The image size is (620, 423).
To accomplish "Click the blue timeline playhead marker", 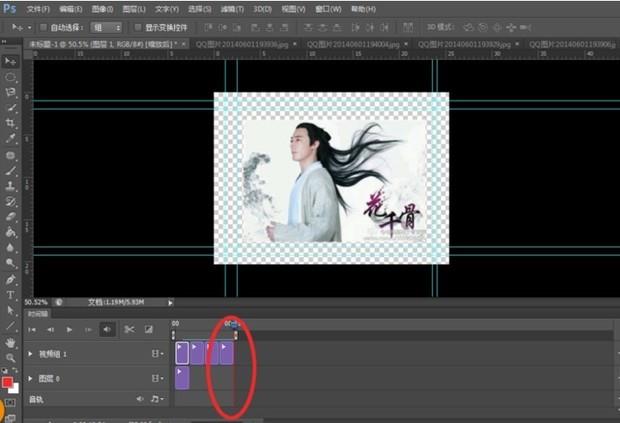I will 235,325.
